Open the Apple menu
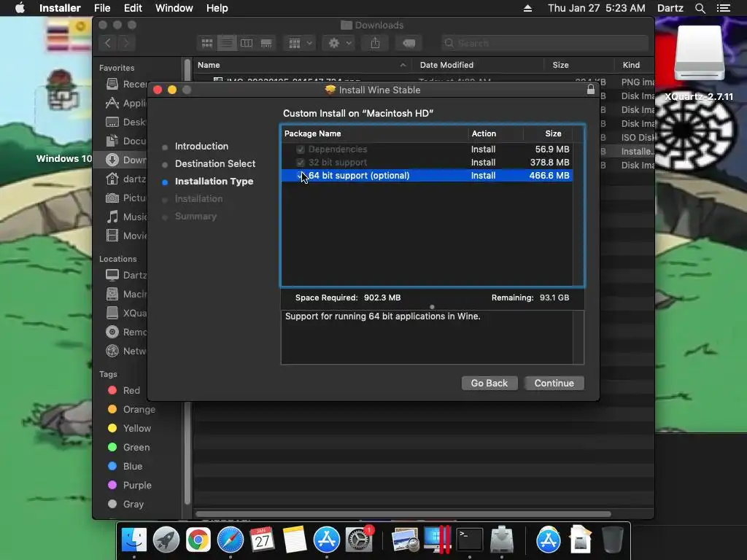The width and height of the screenshot is (747, 560). click(20, 8)
